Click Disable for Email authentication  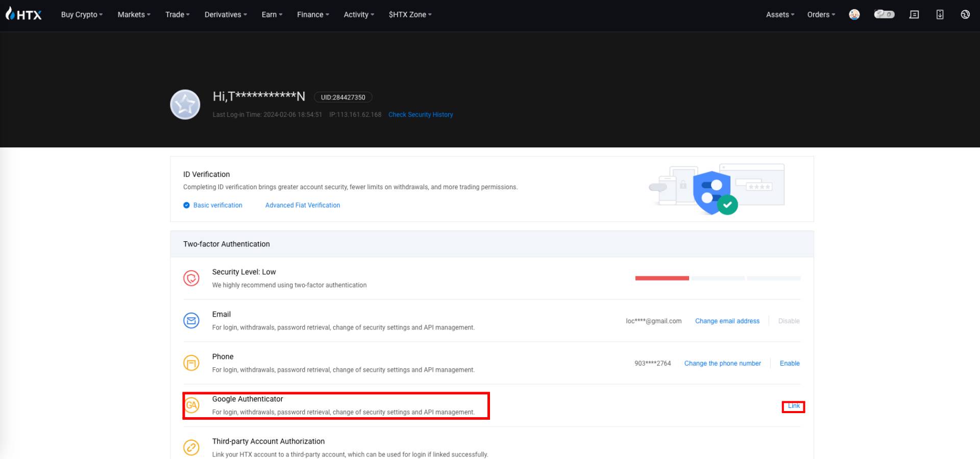tap(789, 321)
